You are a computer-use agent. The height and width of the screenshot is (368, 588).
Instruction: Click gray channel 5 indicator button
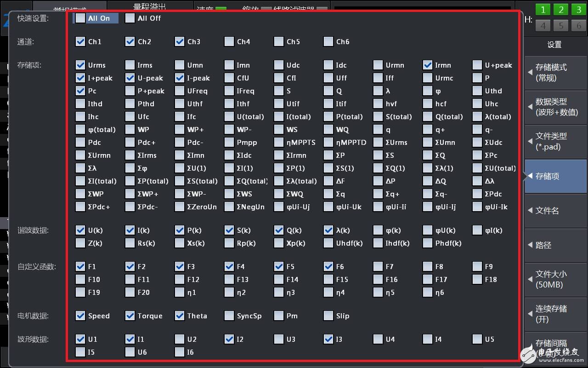(x=561, y=25)
